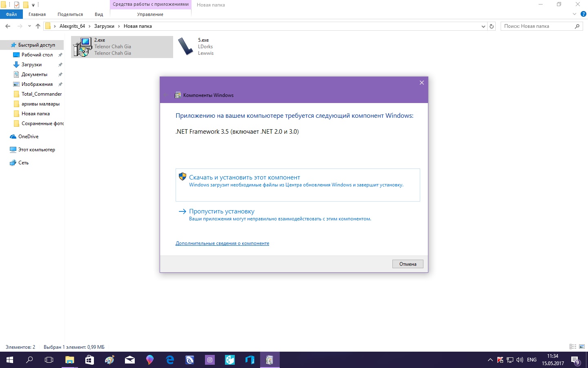Close the Компоненты Windows dialog
This screenshot has height=368, width=588.
[x=422, y=83]
